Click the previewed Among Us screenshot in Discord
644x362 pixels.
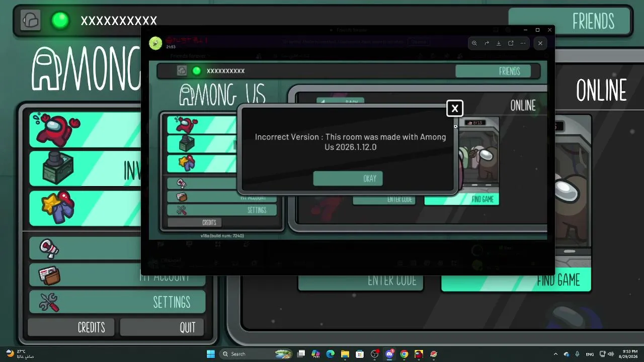[348, 151]
